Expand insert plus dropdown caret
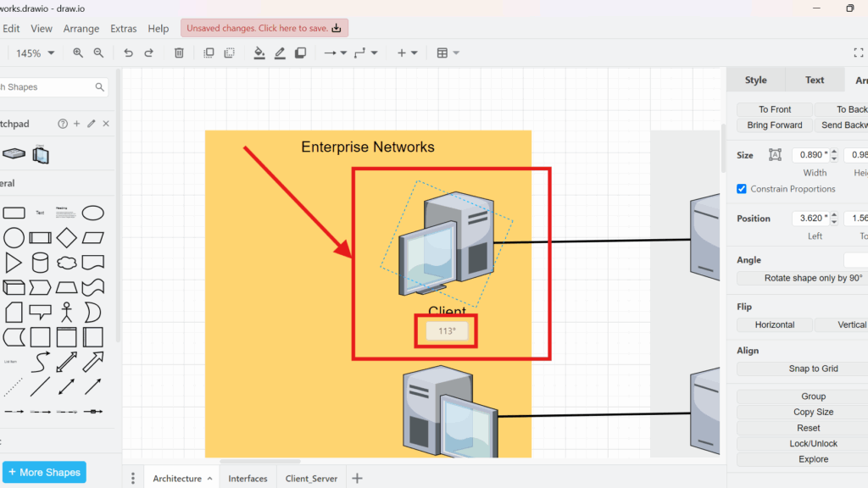This screenshot has height=488, width=868. [x=414, y=53]
